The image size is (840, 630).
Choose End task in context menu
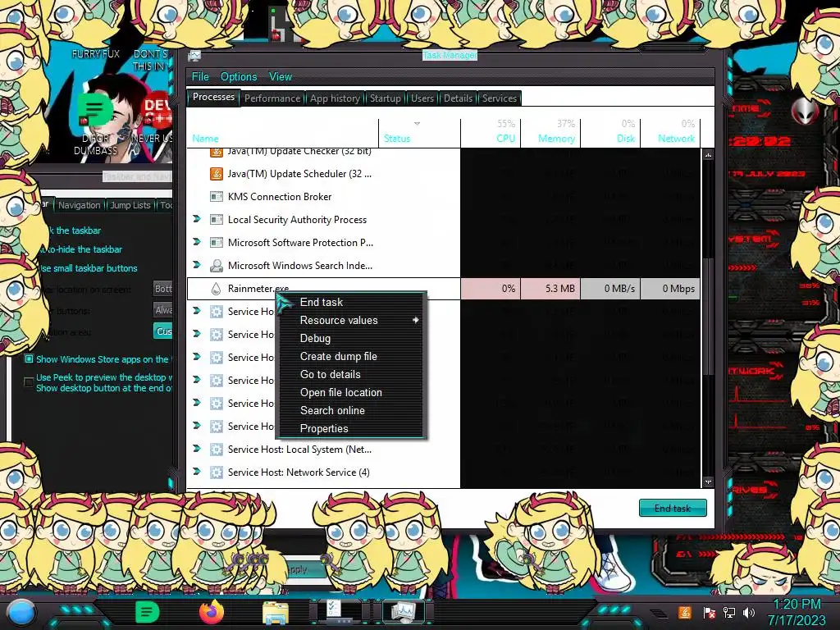coord(351,302)
